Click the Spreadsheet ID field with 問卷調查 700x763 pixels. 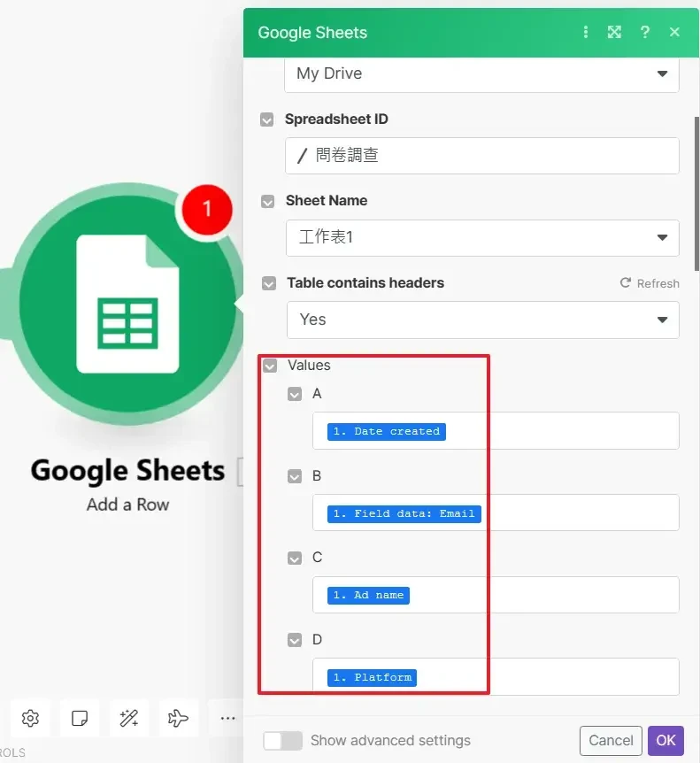click(482, 156)
